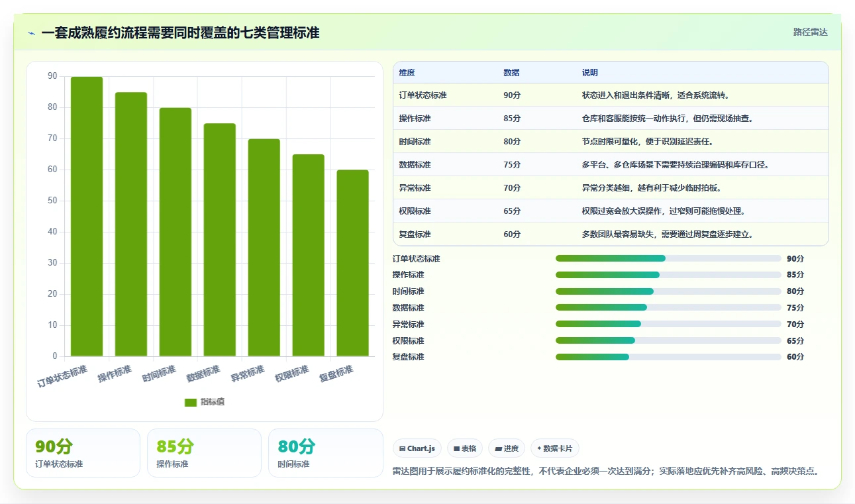This screenshot has width=855, height=504.
Task: Open the 90分 订单状态标准 data card
Action: 83,453
